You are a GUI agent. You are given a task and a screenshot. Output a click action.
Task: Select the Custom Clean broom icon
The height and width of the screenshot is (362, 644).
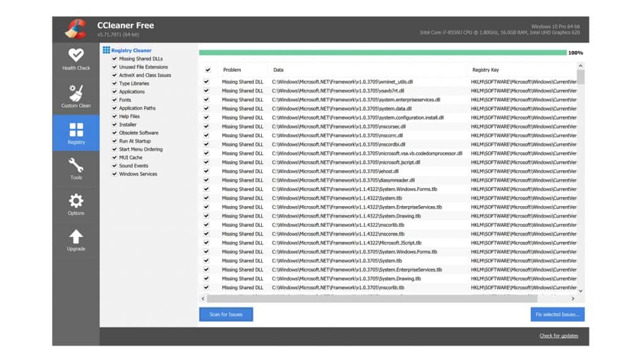point(75,94)
